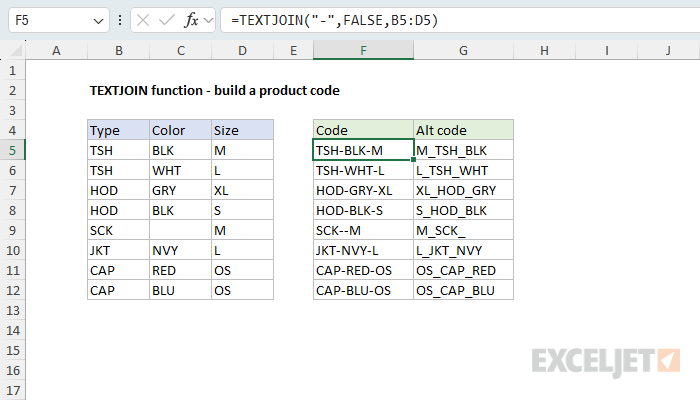The height and width of the screenshot is (400, 700).
Task: Click the formula bar text =TEXTJOIN
Action: (334, 20)
